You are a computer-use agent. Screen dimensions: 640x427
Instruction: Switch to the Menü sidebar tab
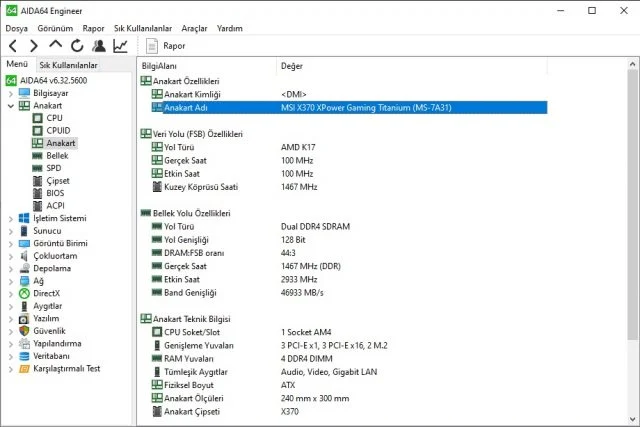[x=17, y=64]
